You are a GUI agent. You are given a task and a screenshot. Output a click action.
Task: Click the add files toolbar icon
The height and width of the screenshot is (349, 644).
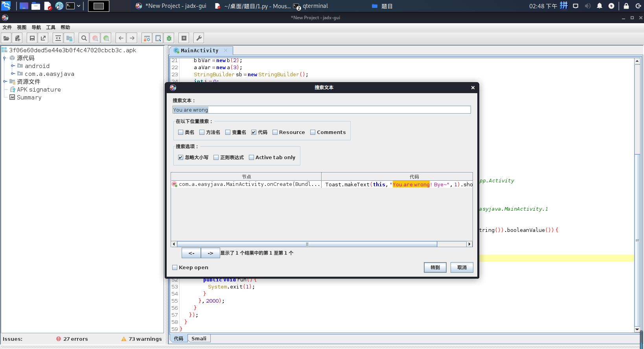pos(18,38)
